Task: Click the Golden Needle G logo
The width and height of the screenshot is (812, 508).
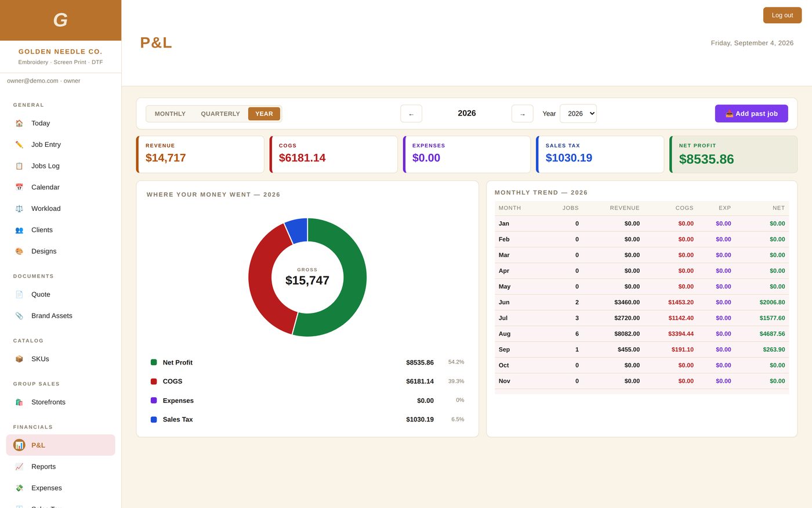Action: [60, 20]
